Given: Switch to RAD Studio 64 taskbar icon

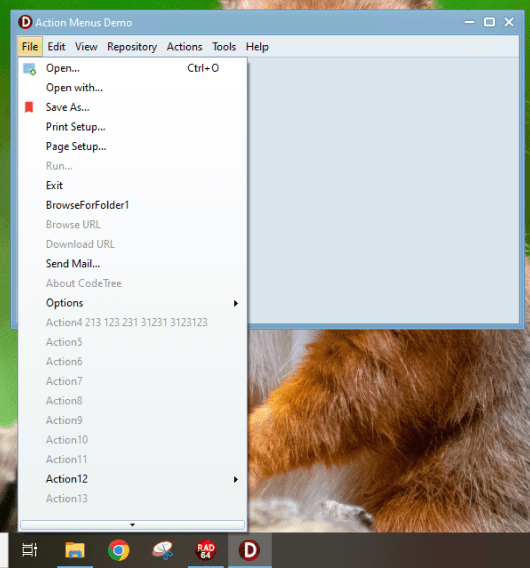Looking at the screenshot, I should tap(206, 550).
